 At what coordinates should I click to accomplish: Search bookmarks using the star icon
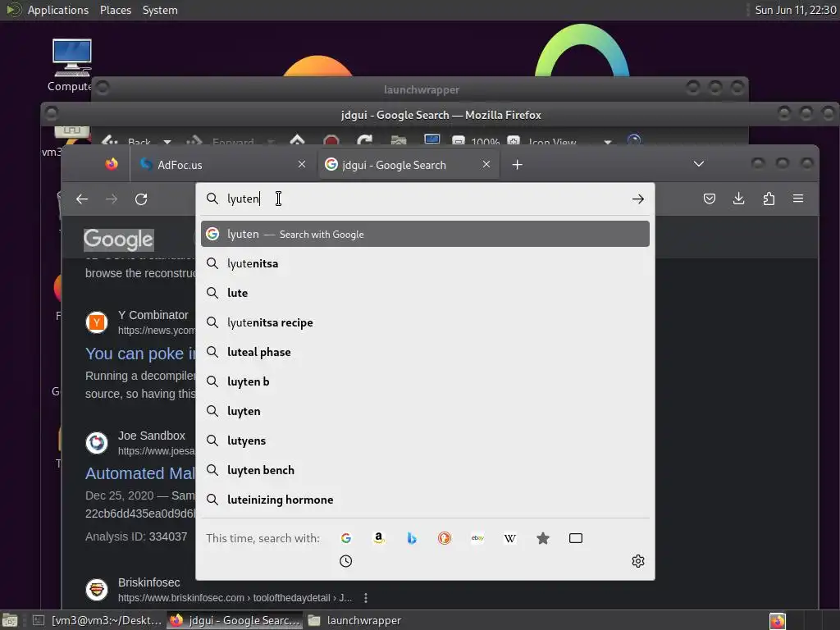tap(543, 538)
